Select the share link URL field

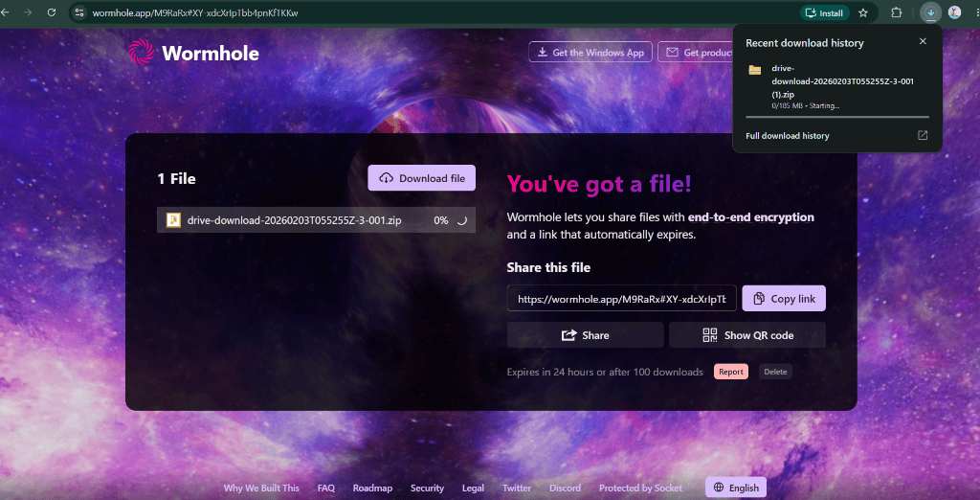coord(622,299)
